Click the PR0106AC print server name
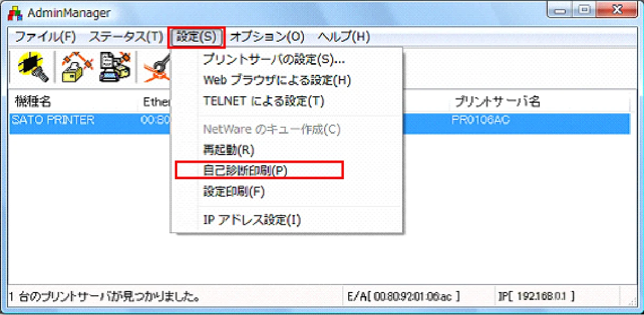Screen dimensions: 644x315 tap(480, 120)
